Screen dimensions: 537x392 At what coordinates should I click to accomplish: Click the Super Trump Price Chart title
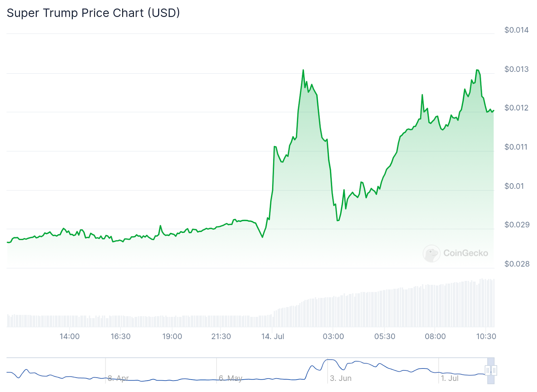click(x=93, y=13)
